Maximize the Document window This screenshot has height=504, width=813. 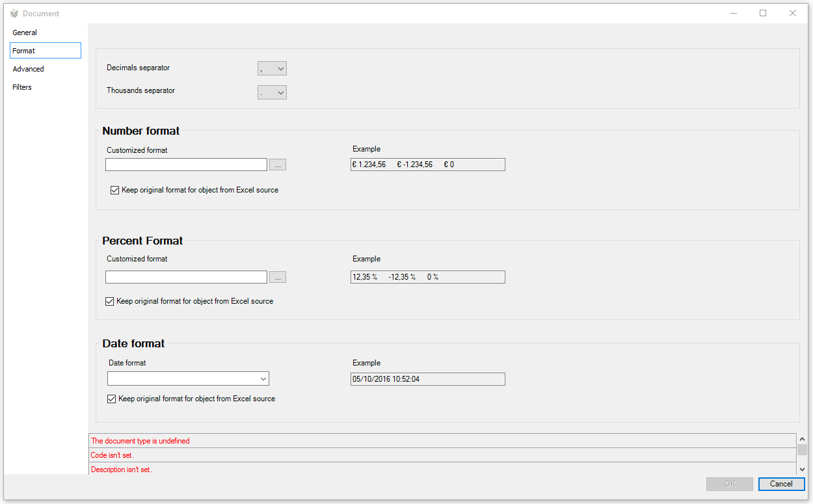763,13
